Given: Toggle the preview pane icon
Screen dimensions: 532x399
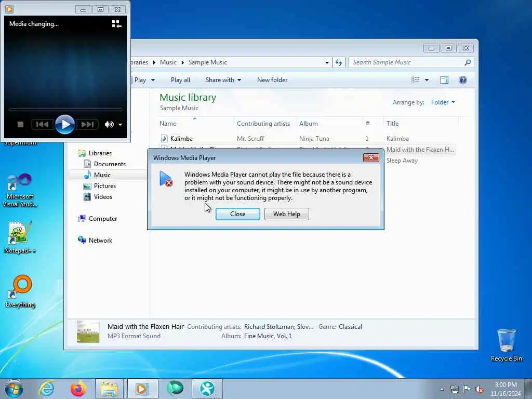Looking at the screenshot, I should pyautogui.click(x=444, y=80).
